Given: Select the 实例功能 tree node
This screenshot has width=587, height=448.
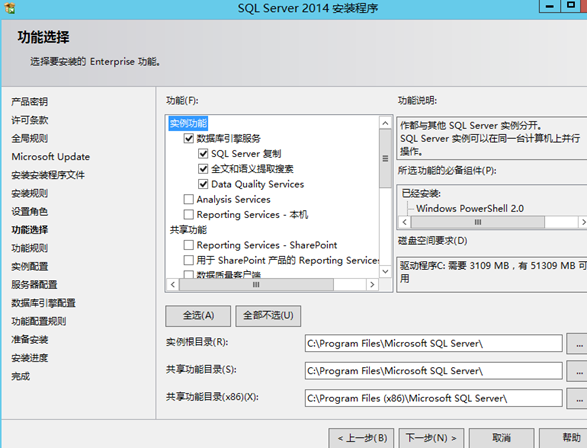Looking at the screenshot, I should 188,123.
